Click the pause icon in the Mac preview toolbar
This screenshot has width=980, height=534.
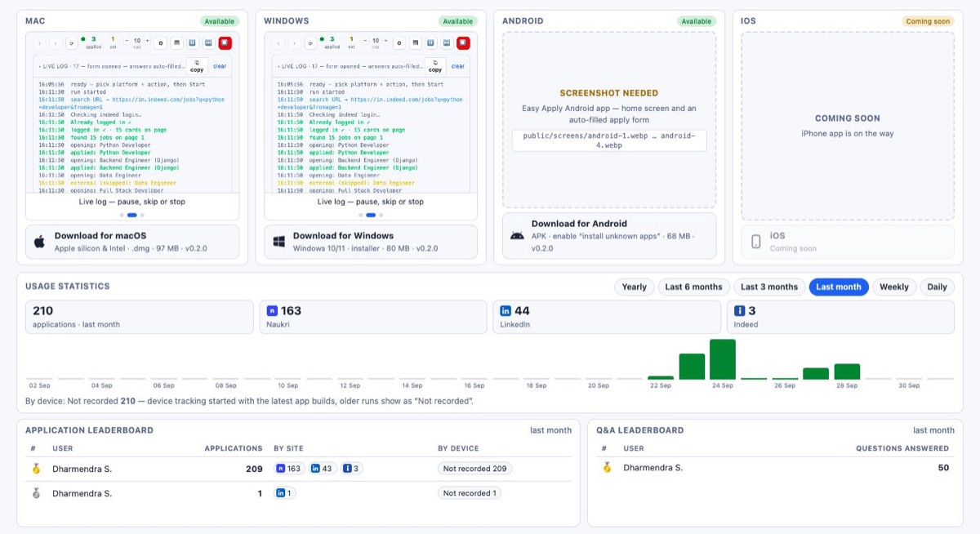click(192, 43)
